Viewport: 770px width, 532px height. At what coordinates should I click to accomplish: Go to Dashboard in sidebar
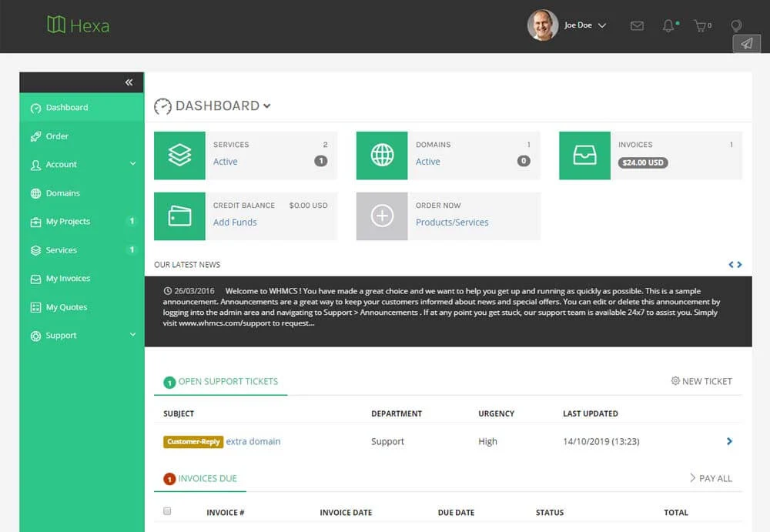click(x=82, y=108)
